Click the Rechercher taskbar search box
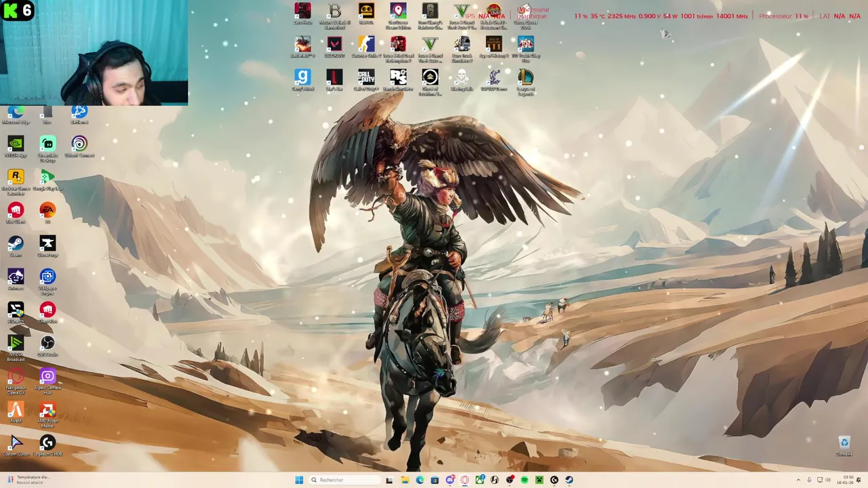This screenshot has height=488, width=868. coord(344,480)
